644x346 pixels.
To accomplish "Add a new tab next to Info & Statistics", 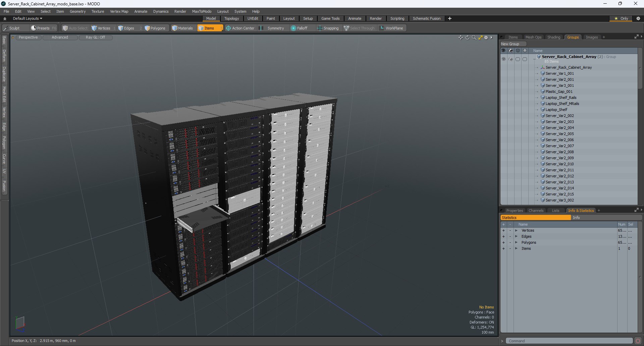I will [x=599, y=211].
